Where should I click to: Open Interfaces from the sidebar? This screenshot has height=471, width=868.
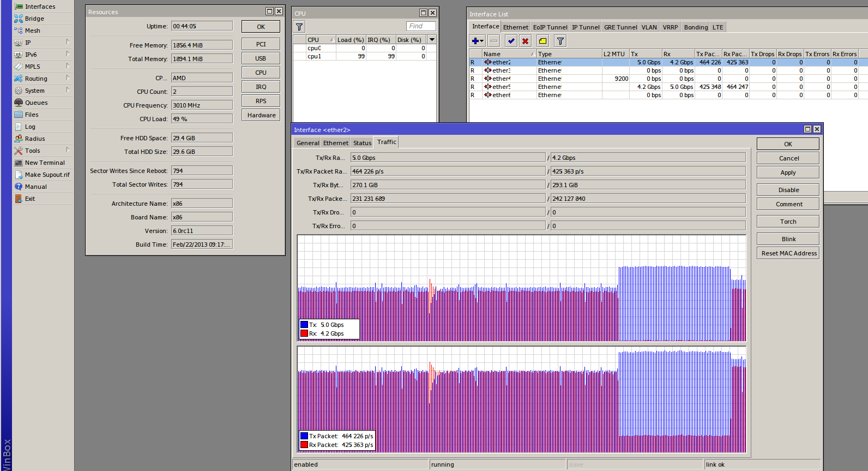coord(40,7)
